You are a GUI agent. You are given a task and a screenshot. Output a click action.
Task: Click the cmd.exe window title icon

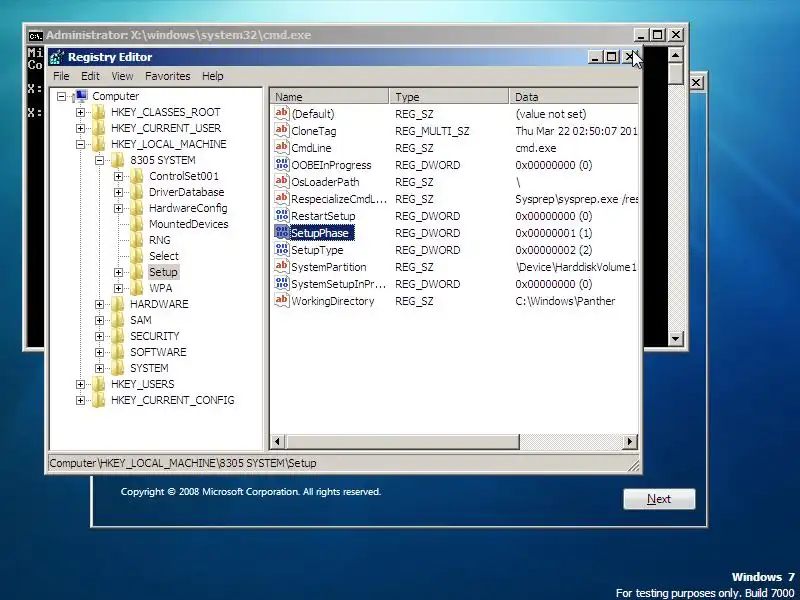[35, 35]
